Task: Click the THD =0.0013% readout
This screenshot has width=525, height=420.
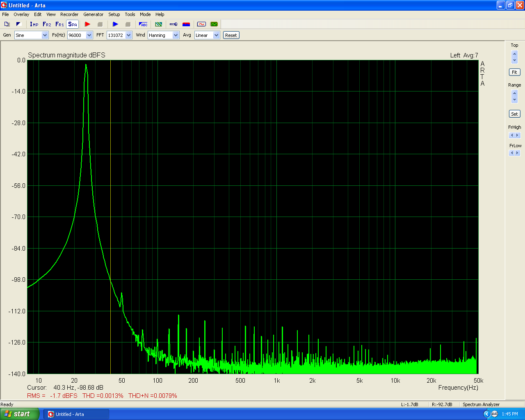Action: click(x=103, y=396)
